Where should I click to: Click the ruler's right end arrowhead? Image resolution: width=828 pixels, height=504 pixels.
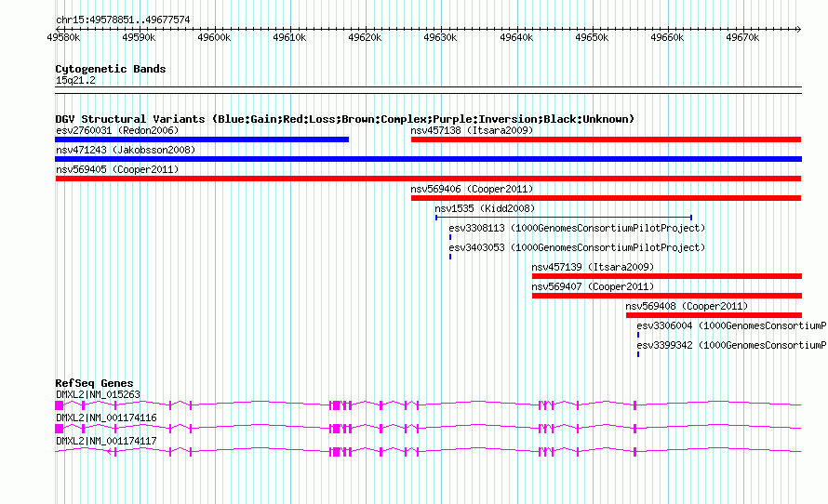pos(799,29)
